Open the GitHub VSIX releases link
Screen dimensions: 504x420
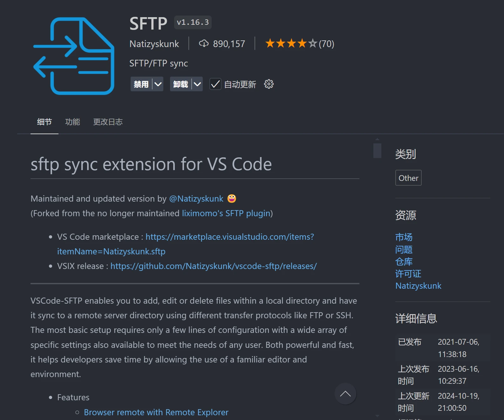click(214, 266)
